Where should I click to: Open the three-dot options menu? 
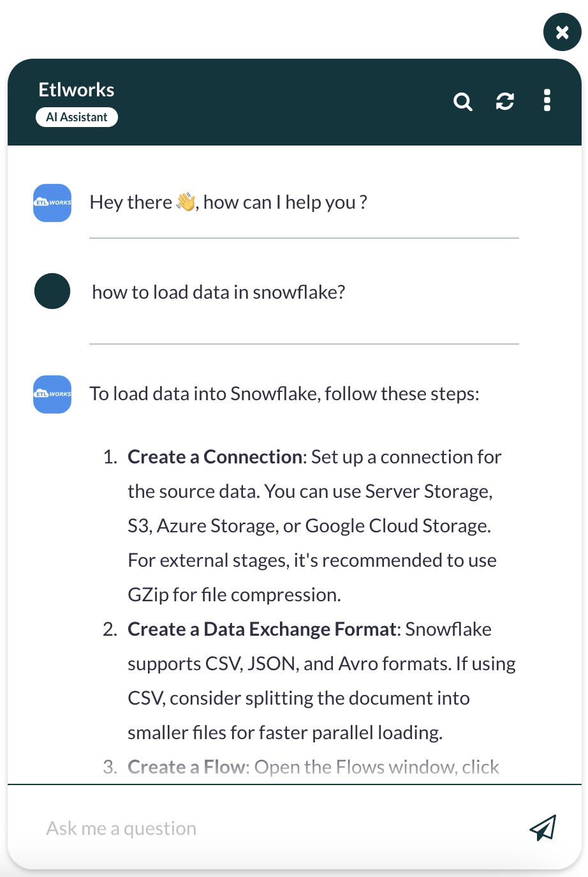coord(547,100)
